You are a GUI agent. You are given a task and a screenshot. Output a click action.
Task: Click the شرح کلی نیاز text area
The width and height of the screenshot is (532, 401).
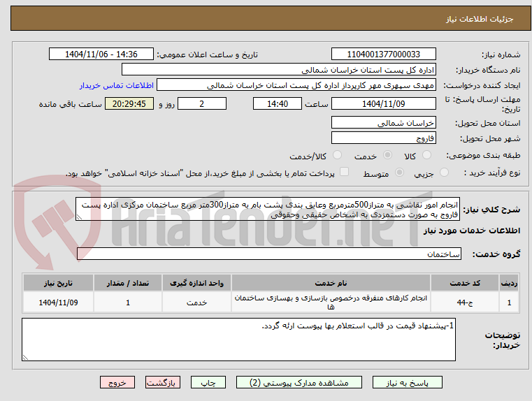[x=267, y=209]
